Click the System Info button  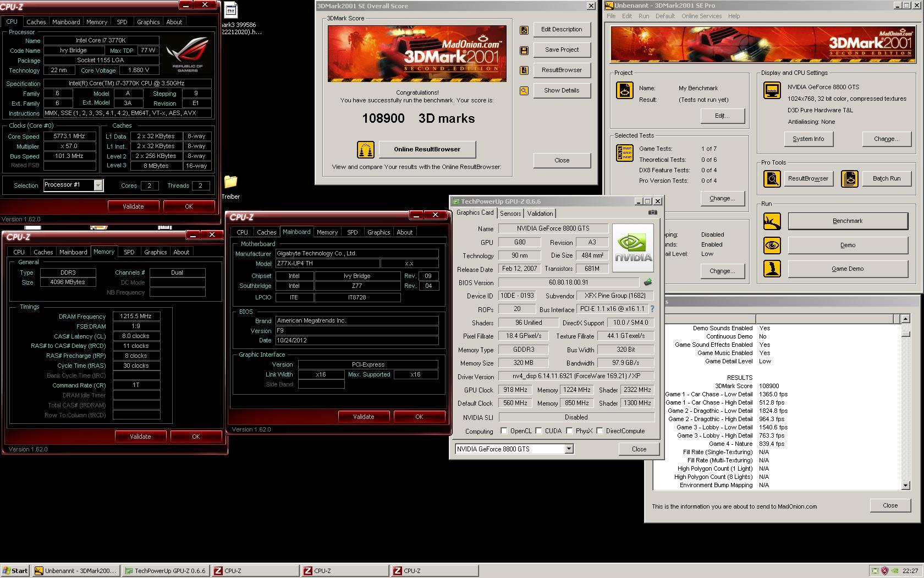coord(809,139)
